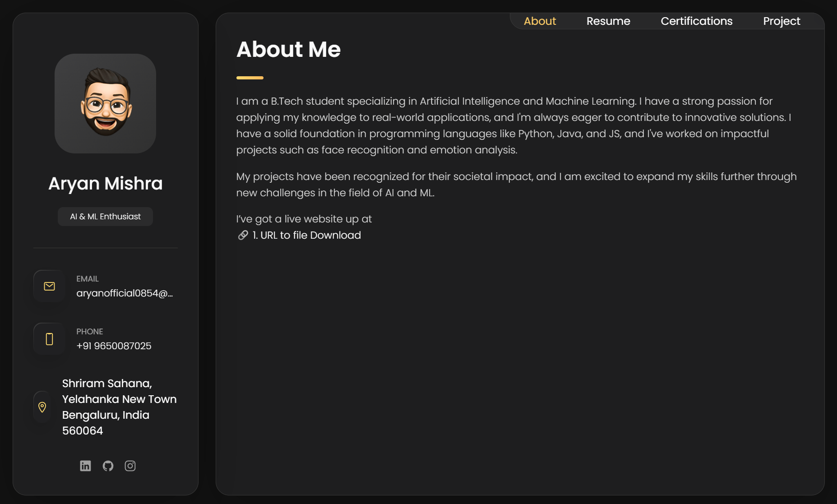Image resolution: width=837 pixels, height=504 pixels.
Task: Click the phone number +91 9650087025
Action: tap(114, 346)
